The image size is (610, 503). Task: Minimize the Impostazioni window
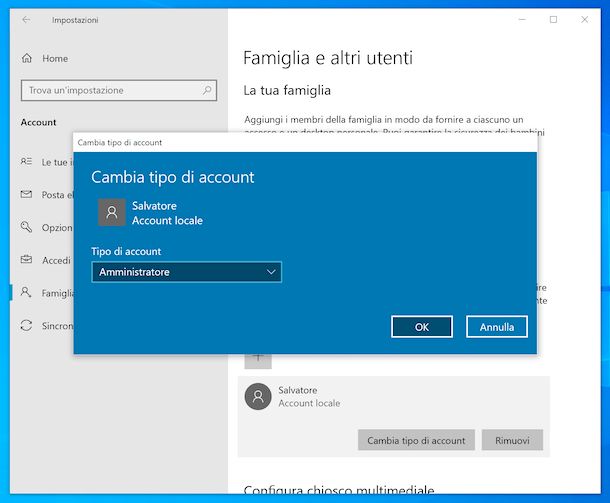pos(522,19)
